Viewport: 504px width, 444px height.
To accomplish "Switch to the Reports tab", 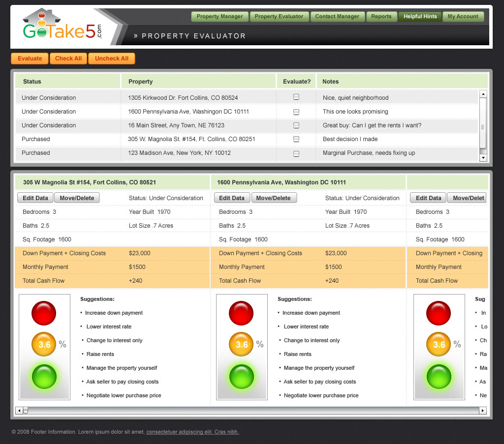I will pyautogui.click(x=381, y=17).
